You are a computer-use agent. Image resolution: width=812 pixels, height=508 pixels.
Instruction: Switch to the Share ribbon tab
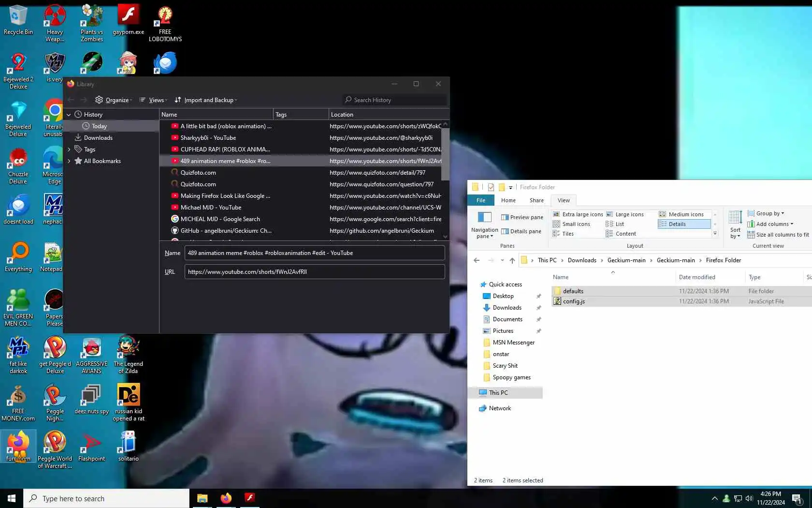tap(536, 200)
